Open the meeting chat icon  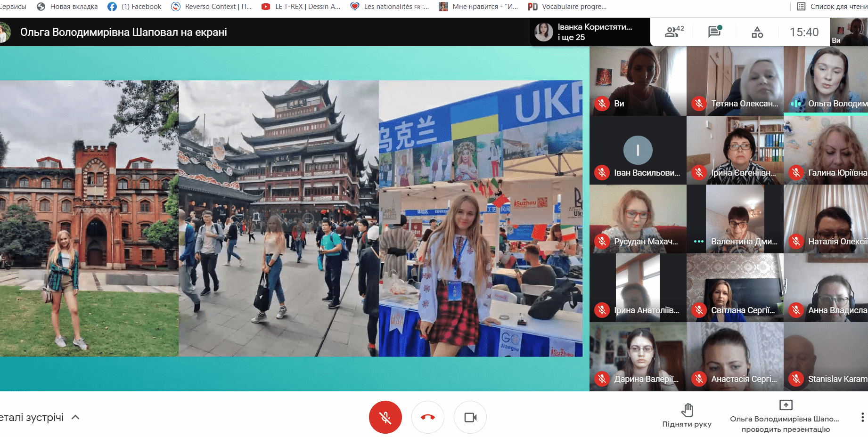click(714, 32)
